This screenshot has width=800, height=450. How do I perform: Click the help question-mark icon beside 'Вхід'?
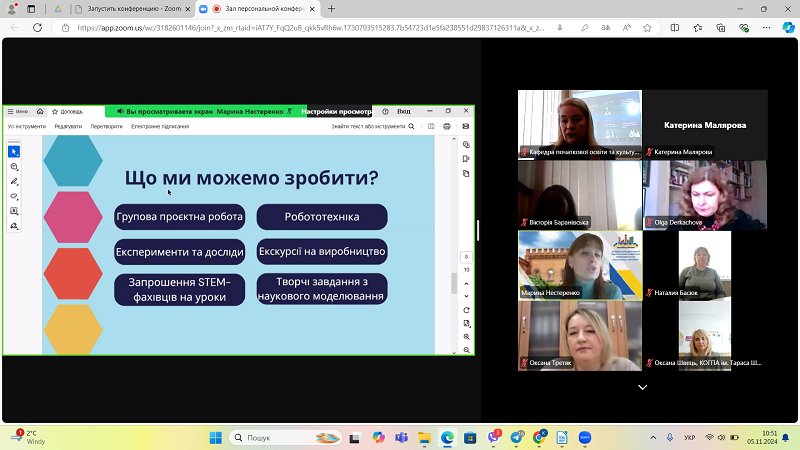click(385, 111)
